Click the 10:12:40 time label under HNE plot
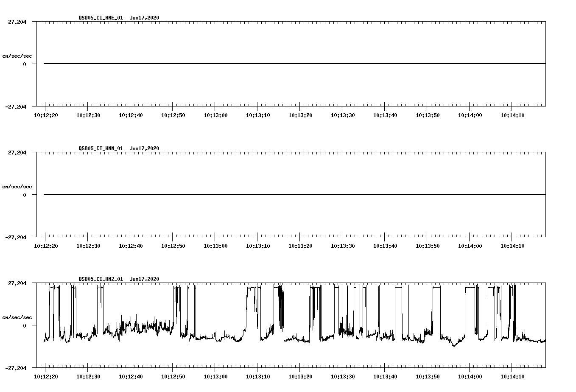Image resolution: width=576 pixels, height=392 pixels. click(131, 115)
